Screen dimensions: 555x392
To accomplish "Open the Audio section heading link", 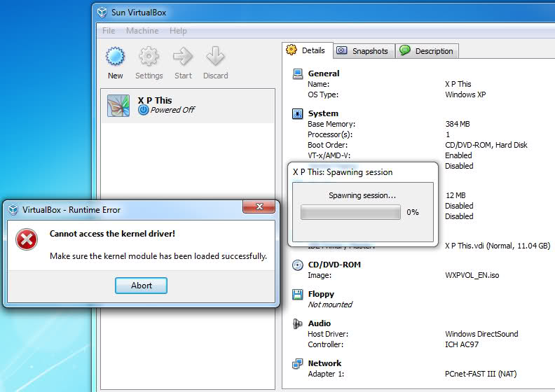I will [x=320, y=323].
